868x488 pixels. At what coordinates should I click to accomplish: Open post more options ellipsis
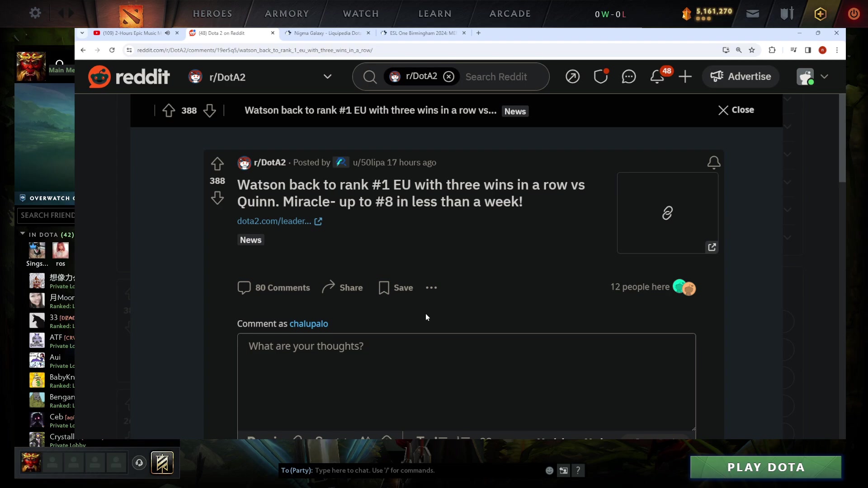(x=431, y=288)
